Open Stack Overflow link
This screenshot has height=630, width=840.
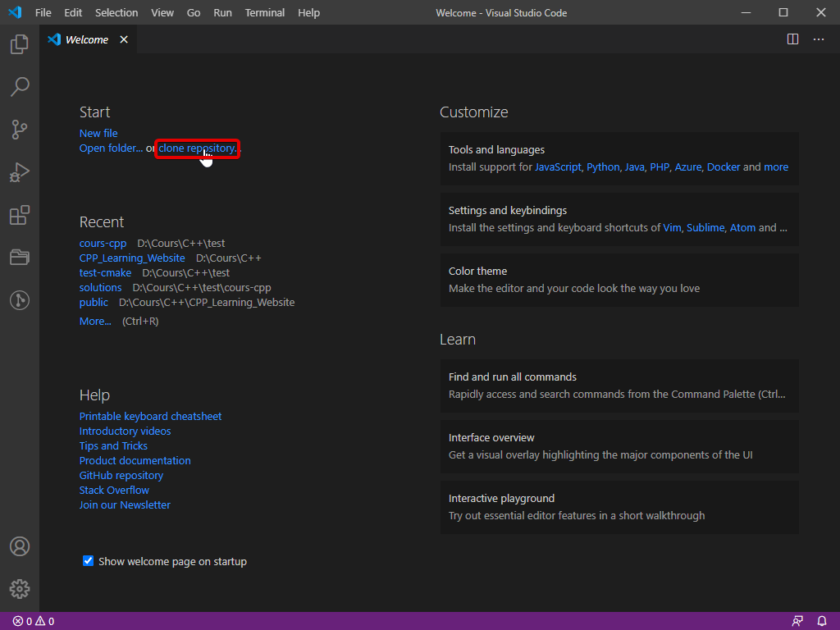114,491
